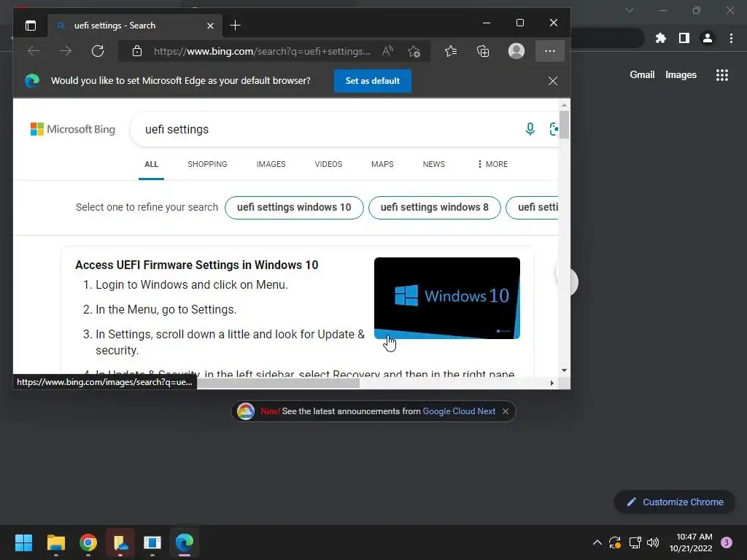Switch to Edge from taskbar
This screenshot has width=747, height=560.
point(185,542)
